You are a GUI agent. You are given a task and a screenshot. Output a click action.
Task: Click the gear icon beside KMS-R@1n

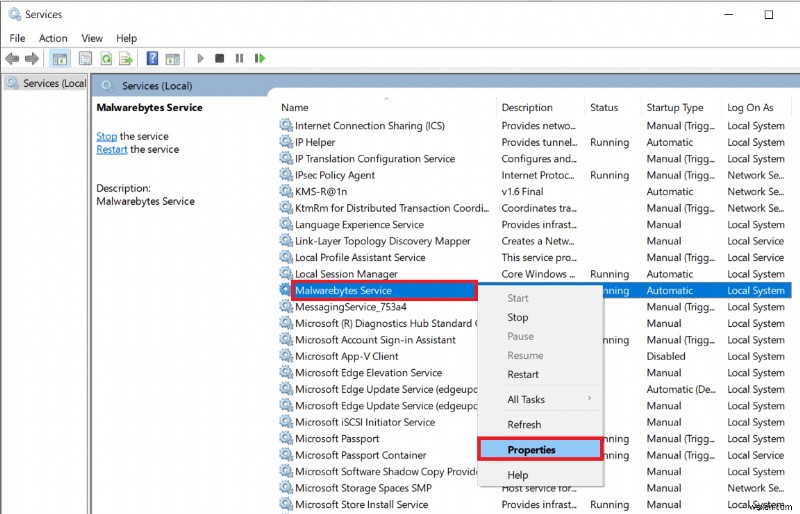pos(286,191)
